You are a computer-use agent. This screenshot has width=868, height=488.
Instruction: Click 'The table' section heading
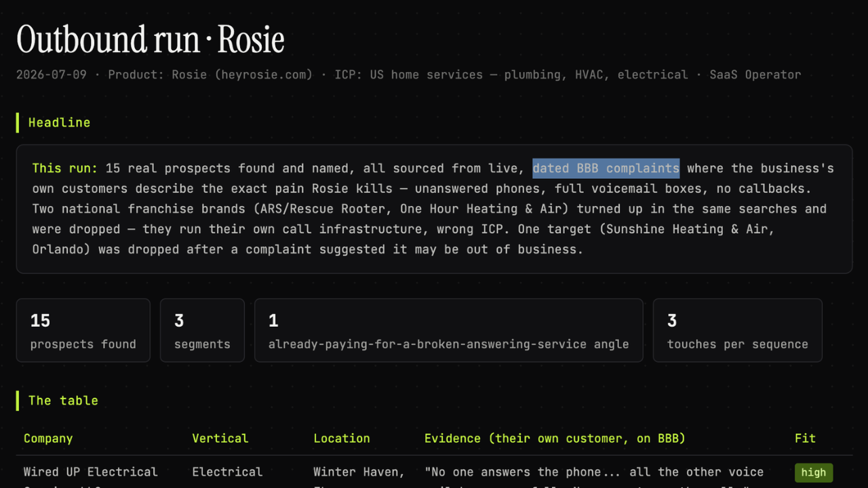pos(63,401)
